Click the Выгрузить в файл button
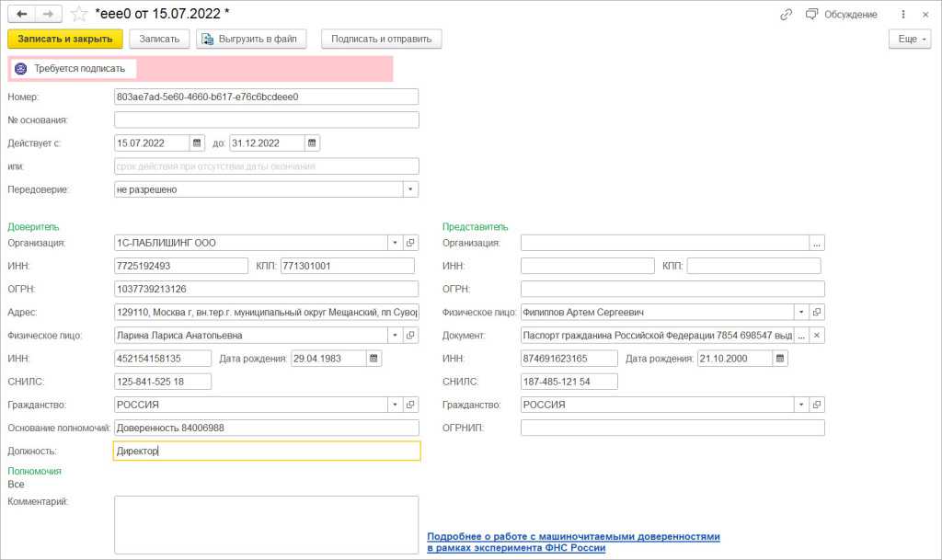Image resolution: width=942 pixels, height=560 pixels. tap(252, 39)
